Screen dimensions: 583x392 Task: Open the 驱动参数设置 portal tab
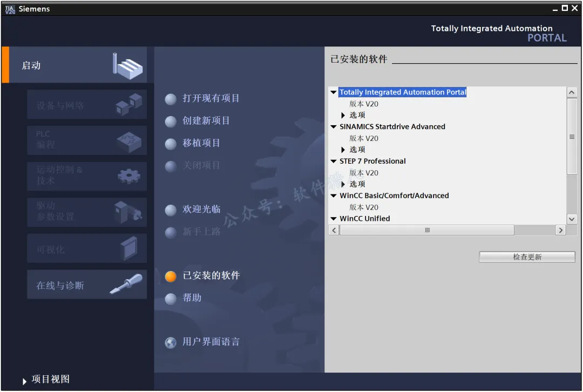click(x=87, y=213)
